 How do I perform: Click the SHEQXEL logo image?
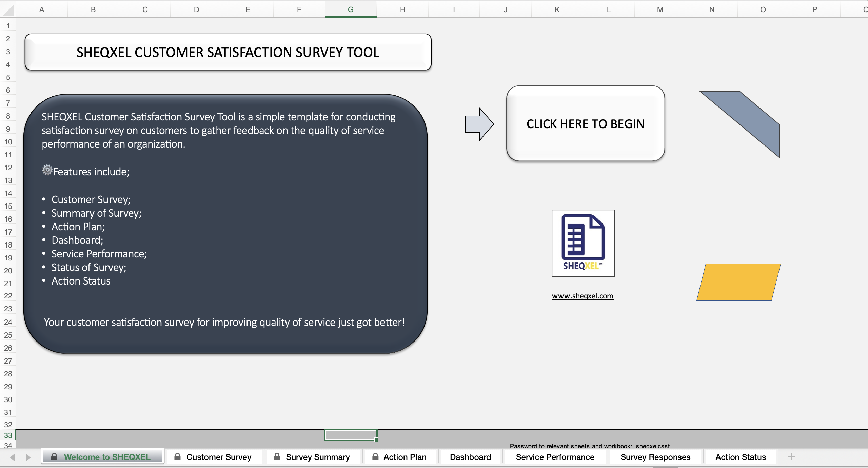(583, 243)
